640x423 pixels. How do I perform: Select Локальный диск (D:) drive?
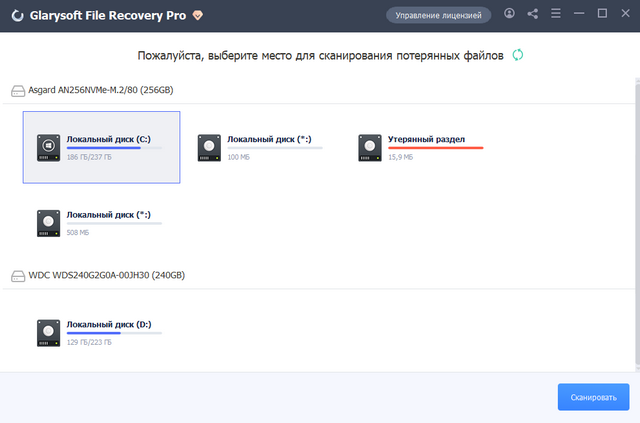[101, 333]
